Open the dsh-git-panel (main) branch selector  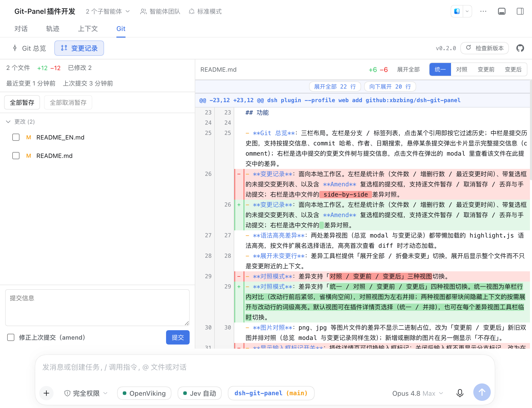coord(271,393)
